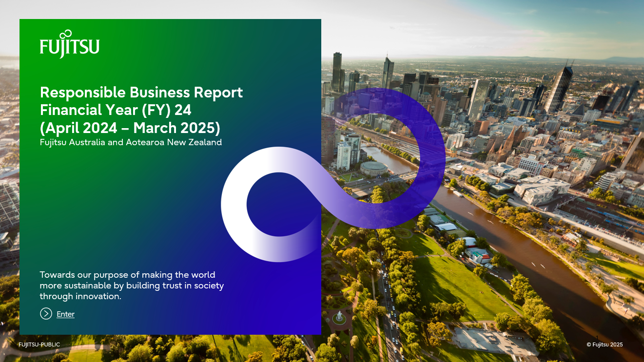This screenshot has height=362, width=644.
Task: Click the page number 1 in footer
Action: [597, 338]
